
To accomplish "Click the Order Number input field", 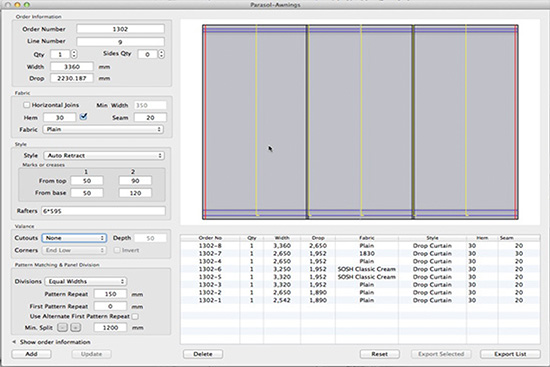I will coord(120,29).
